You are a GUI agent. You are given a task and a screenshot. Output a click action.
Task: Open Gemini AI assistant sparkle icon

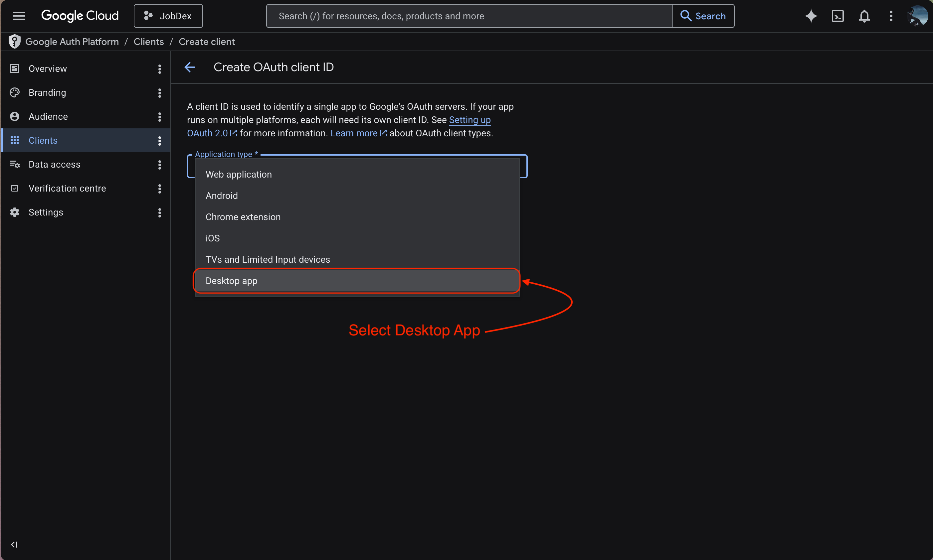811,16
